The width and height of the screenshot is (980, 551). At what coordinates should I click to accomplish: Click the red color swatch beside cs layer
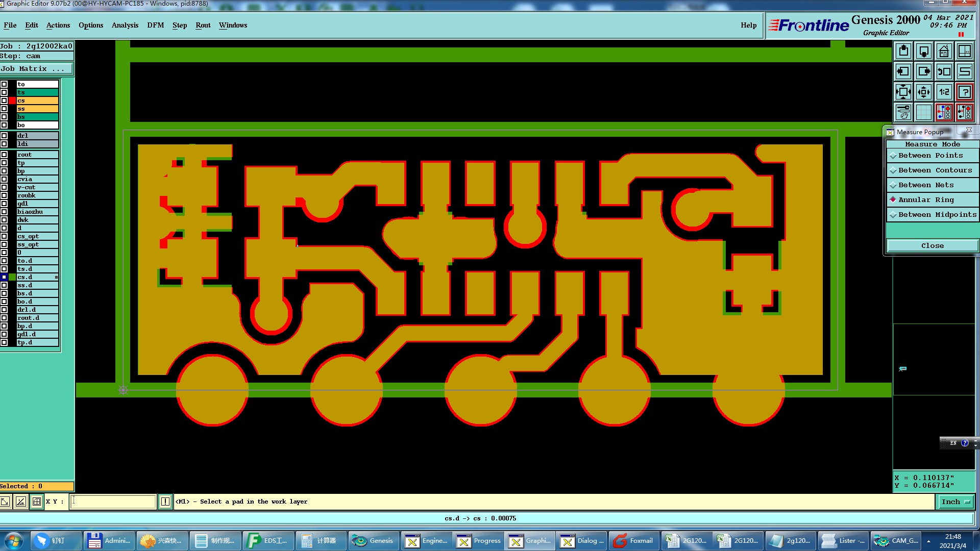[x=12, y=101]
